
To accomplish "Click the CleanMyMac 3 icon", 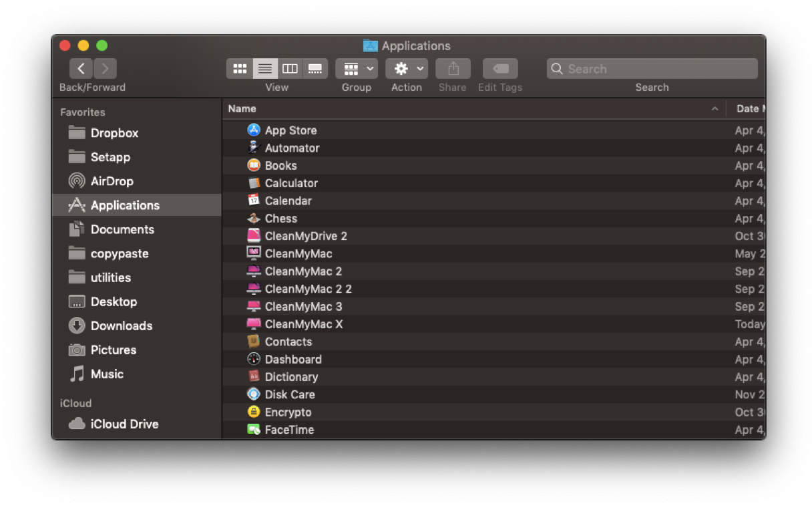I will [x=254, y=306].
